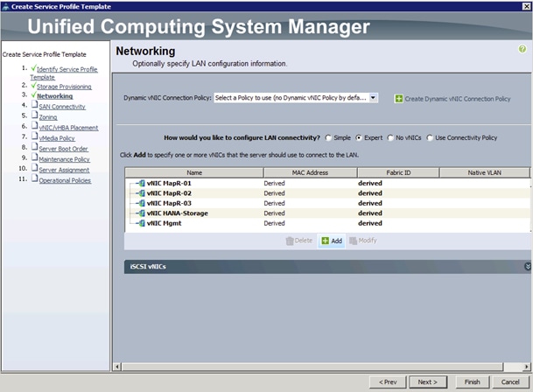Select the vNIC MapR-02 row name

[x=169, y=193]
